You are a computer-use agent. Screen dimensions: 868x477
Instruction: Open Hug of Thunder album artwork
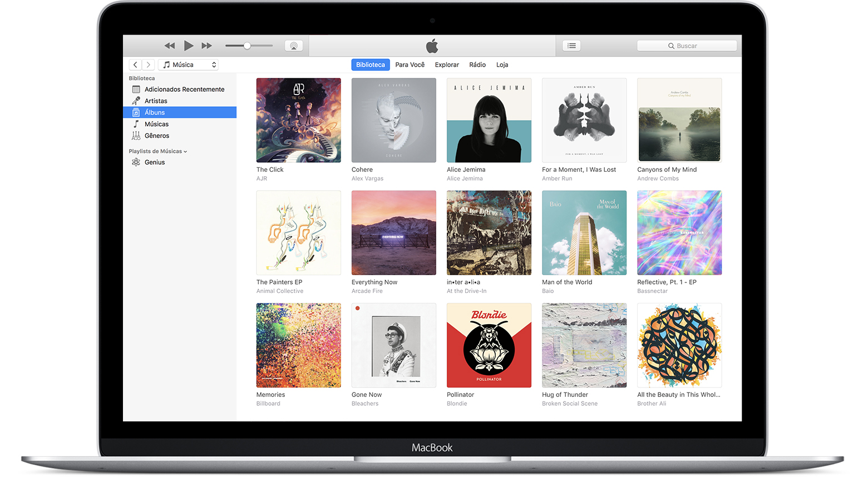[x=584, y=345]
